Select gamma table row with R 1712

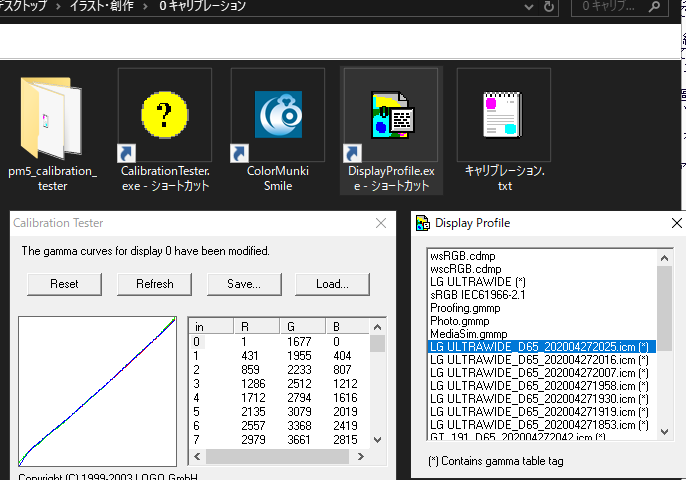click(279, 398)
